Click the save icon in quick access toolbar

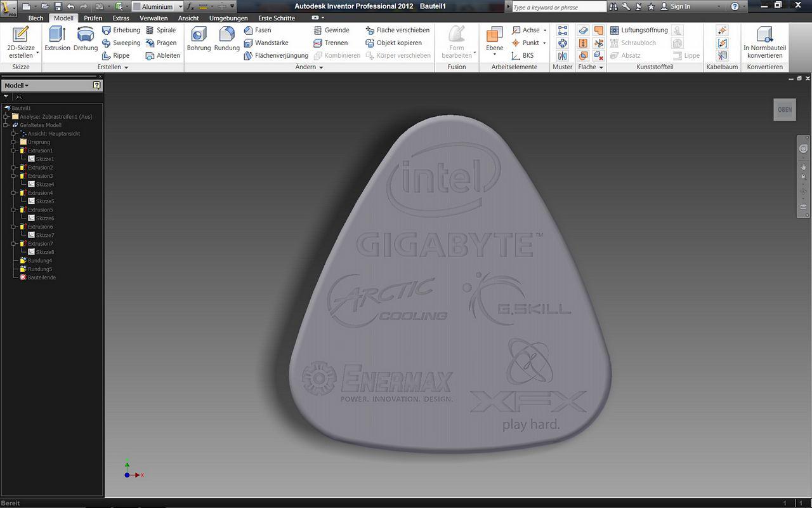pyautogui.click(x=58, y=6)
